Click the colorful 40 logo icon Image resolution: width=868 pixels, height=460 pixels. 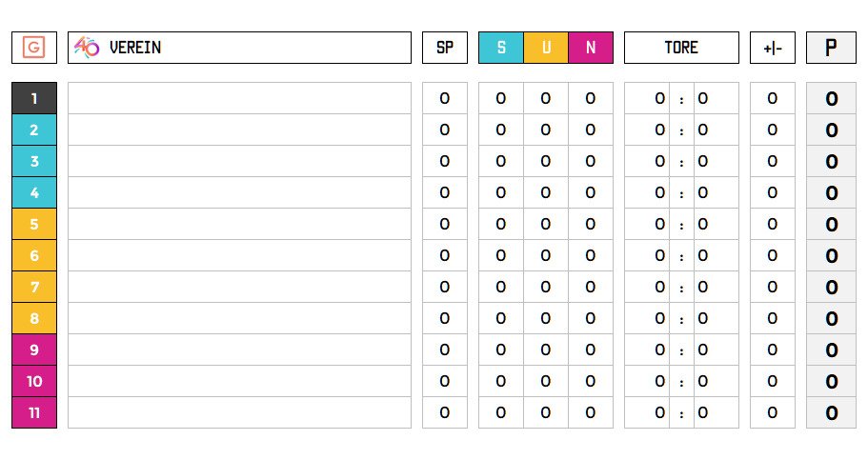tap(87, 48)
